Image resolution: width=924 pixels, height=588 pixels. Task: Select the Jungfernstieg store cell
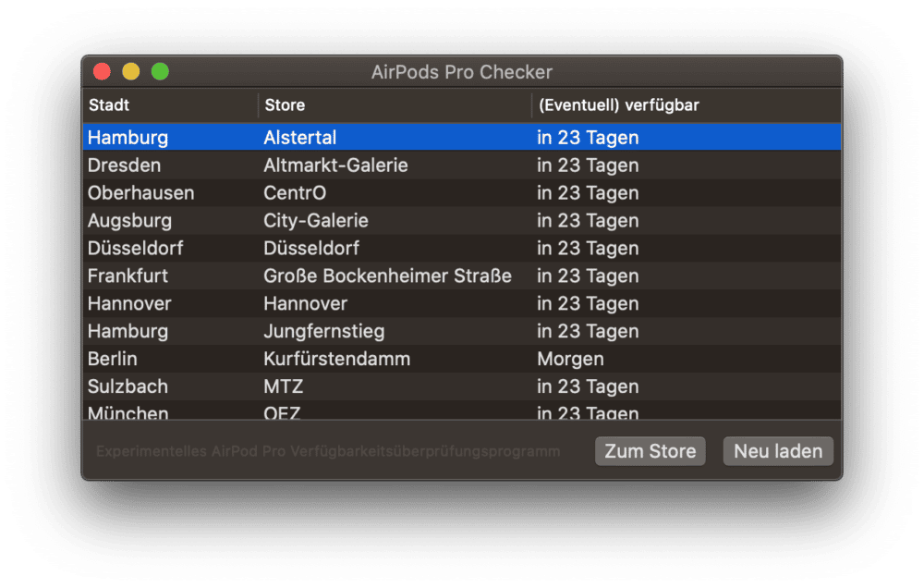[x=324, y=332]
